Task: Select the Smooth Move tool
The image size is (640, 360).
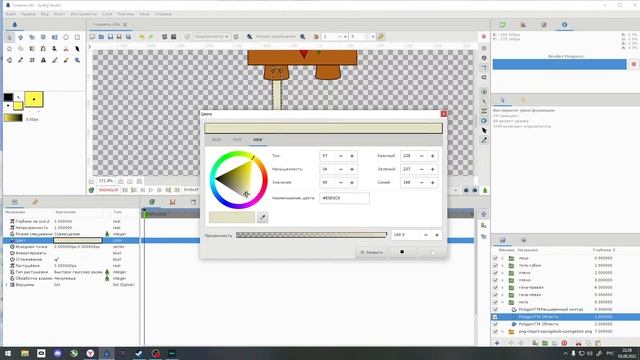Action: [21, 37]
